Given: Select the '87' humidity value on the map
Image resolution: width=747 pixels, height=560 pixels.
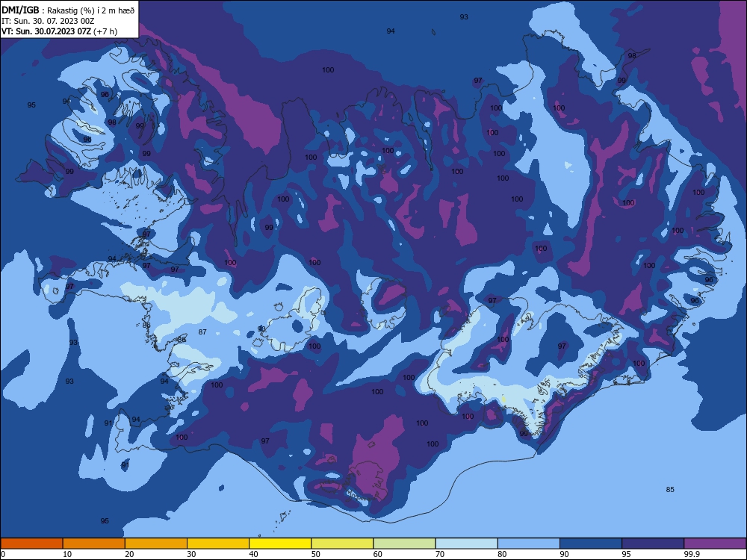Looking at the screenshot, I should pyautogui.click(x=202, y=332).
